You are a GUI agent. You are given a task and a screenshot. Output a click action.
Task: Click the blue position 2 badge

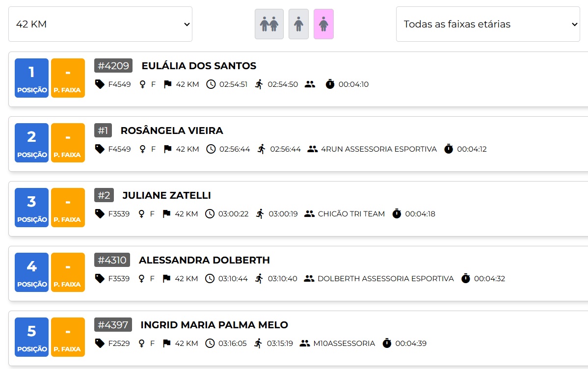click(x=31, y=143)
